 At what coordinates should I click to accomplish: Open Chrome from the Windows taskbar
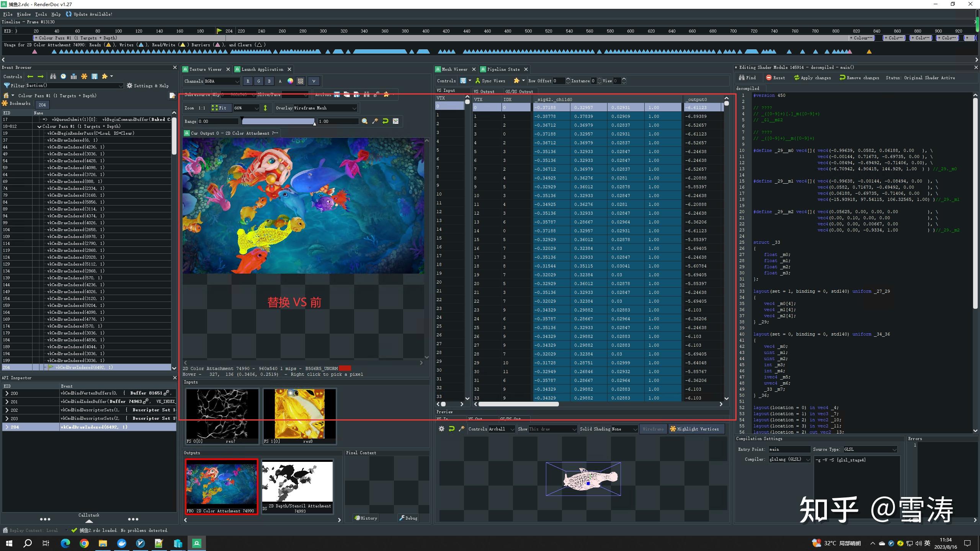(x=84, y=543)
